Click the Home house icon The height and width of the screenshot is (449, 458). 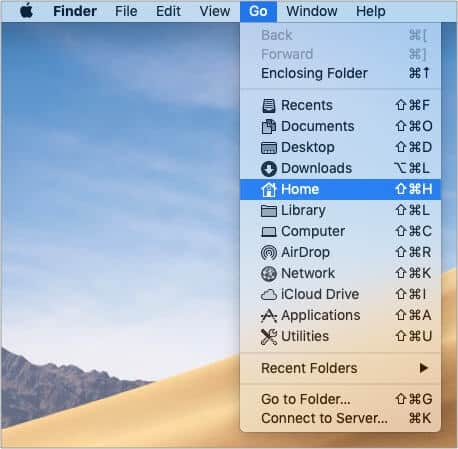click(x=269, y=190)
